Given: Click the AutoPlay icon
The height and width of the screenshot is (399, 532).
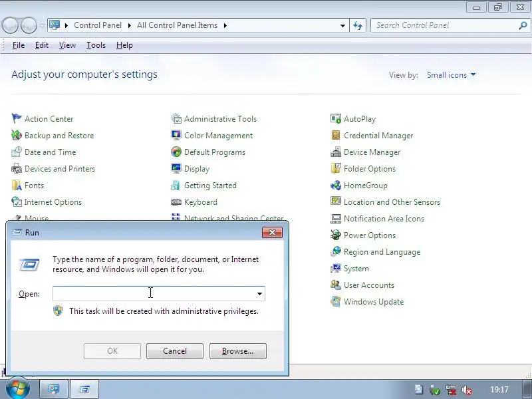Looking at the screenshot, I should (x=336, y=118).
